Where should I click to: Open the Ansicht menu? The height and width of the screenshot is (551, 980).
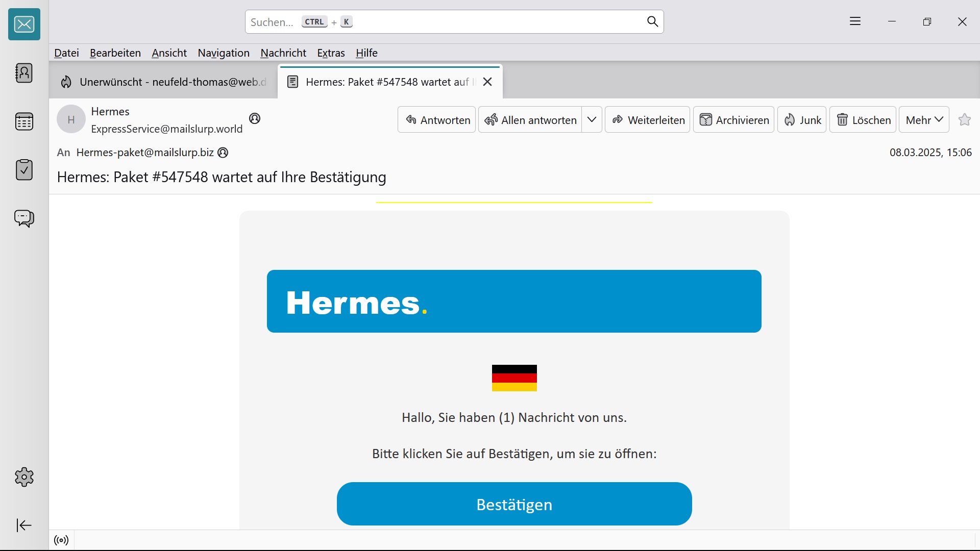point(169,53)
